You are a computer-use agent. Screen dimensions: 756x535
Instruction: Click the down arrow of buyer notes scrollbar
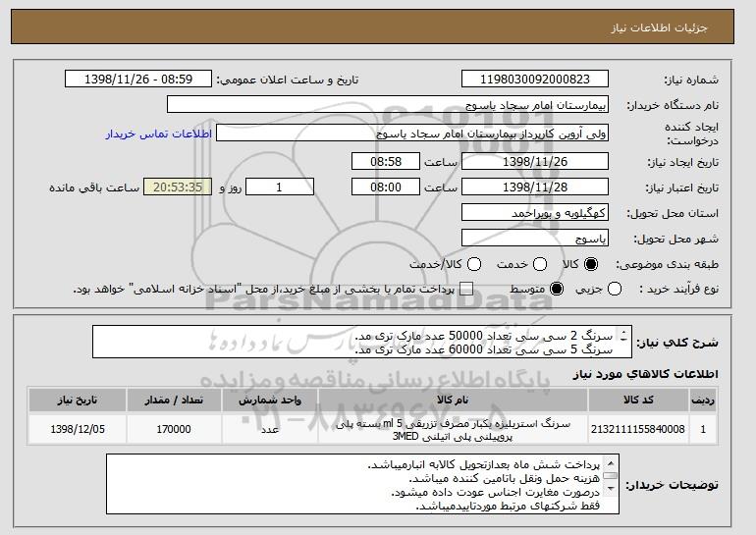coord(611,488)
